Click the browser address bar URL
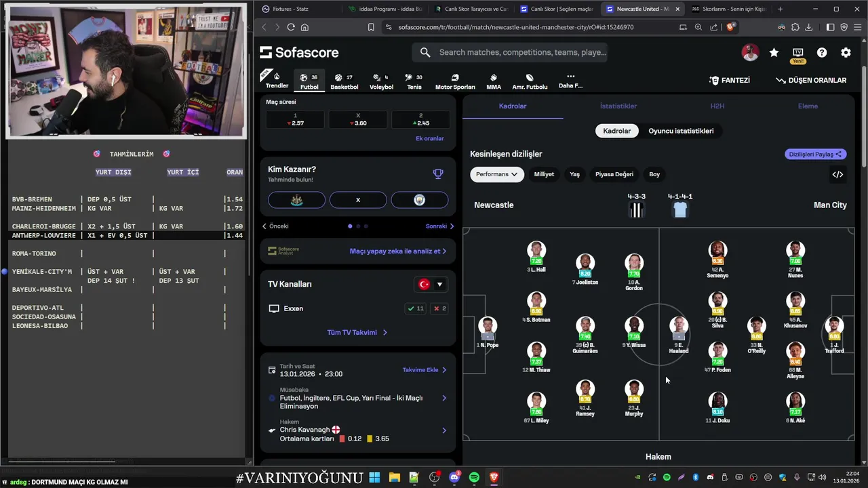Screen dimensions: 868x488 click(x=515, y=27)
